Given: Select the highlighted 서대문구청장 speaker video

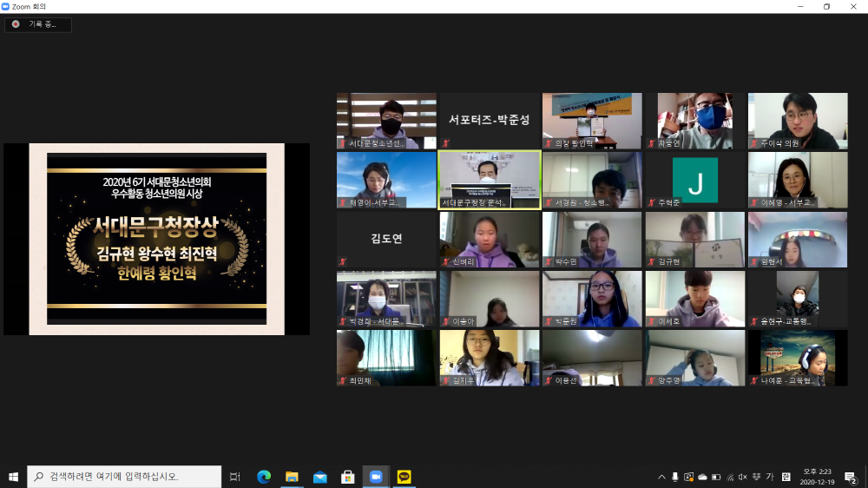Looking at the screenshot, I should [x=489, y=180].
